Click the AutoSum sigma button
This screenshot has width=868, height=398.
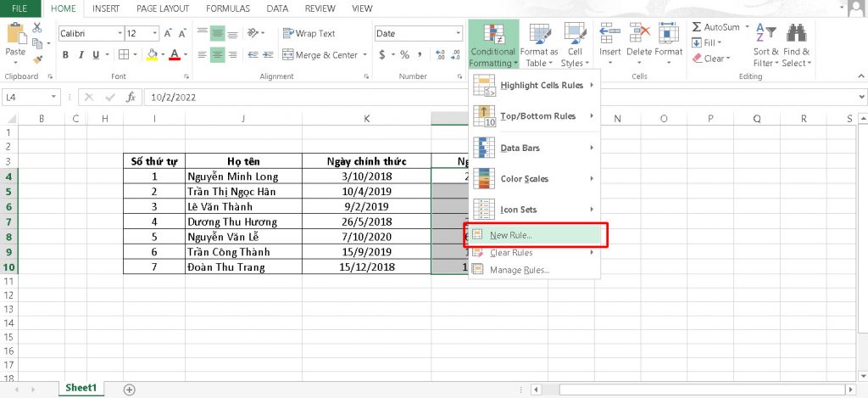click(x=715, y=27)
